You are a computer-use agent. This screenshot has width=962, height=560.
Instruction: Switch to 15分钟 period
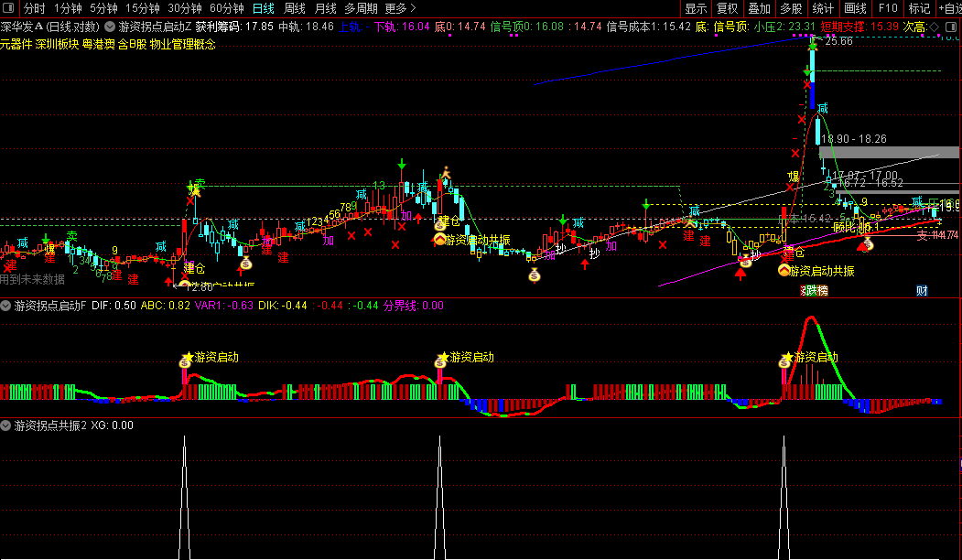143,8
